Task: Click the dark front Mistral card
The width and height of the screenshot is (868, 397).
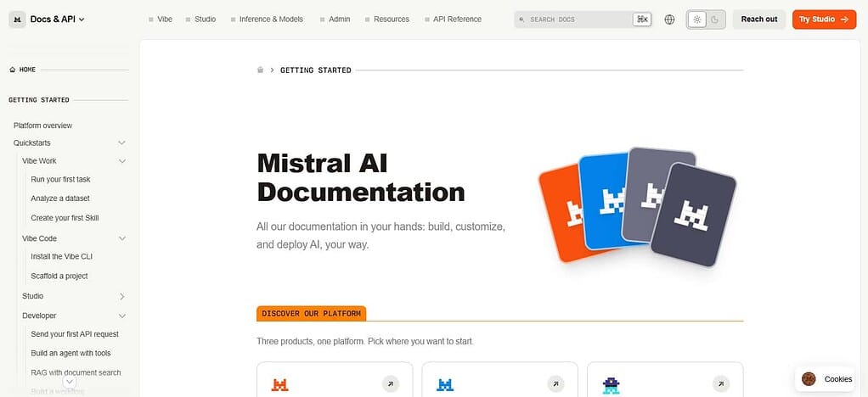Action: [x=694, y=215]
